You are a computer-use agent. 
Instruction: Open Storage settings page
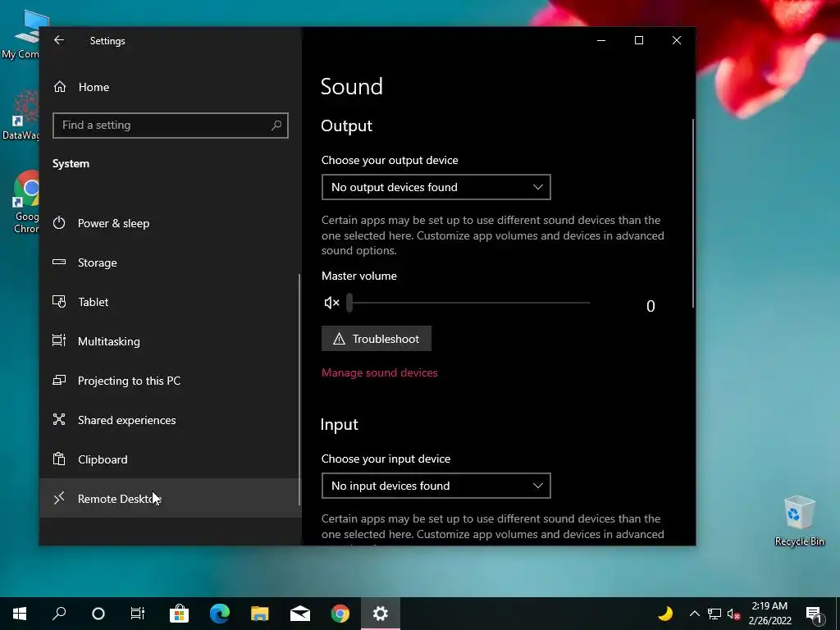point(171,262)
